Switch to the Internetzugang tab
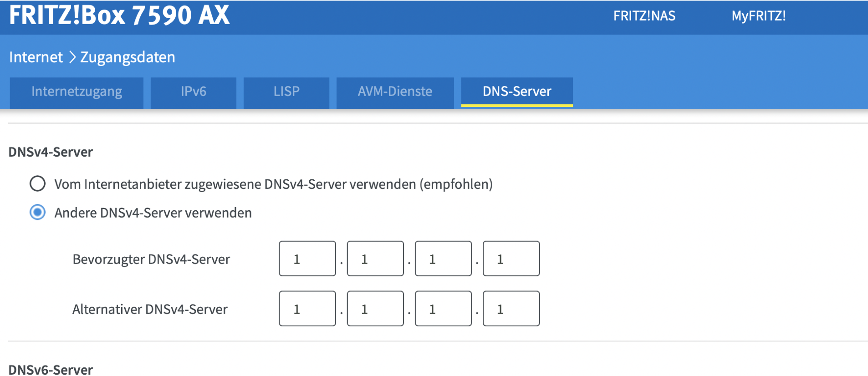 (x=77, y=92)
